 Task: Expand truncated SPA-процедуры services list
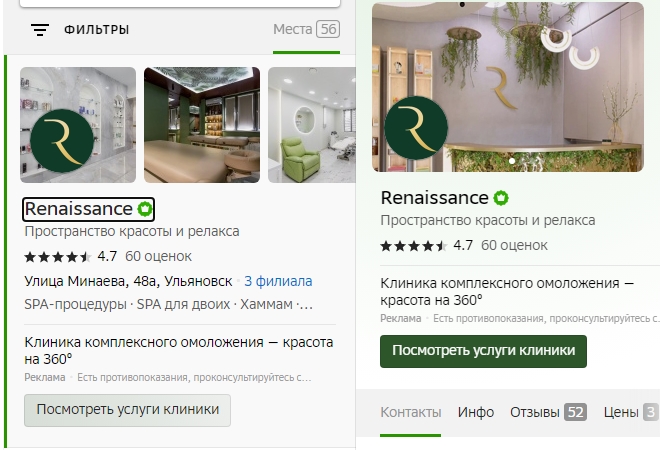(x=168, y=304)
